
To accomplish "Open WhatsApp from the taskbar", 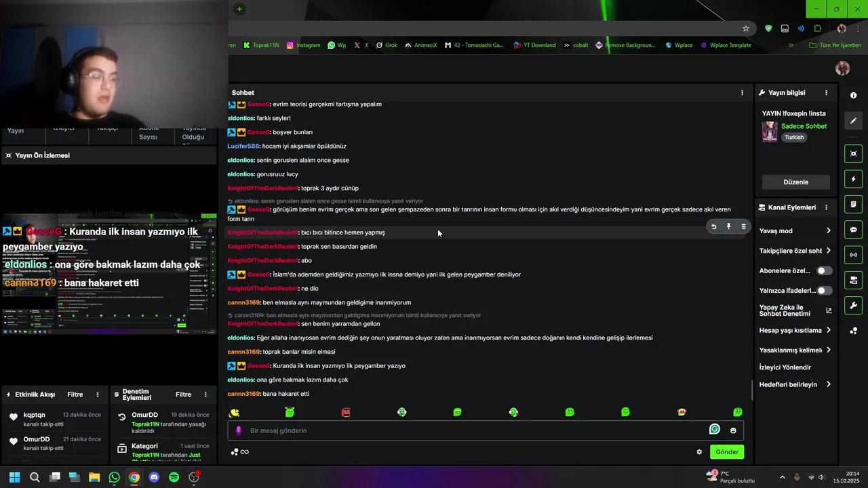I will pyautogui.click(x=115, y=477).
